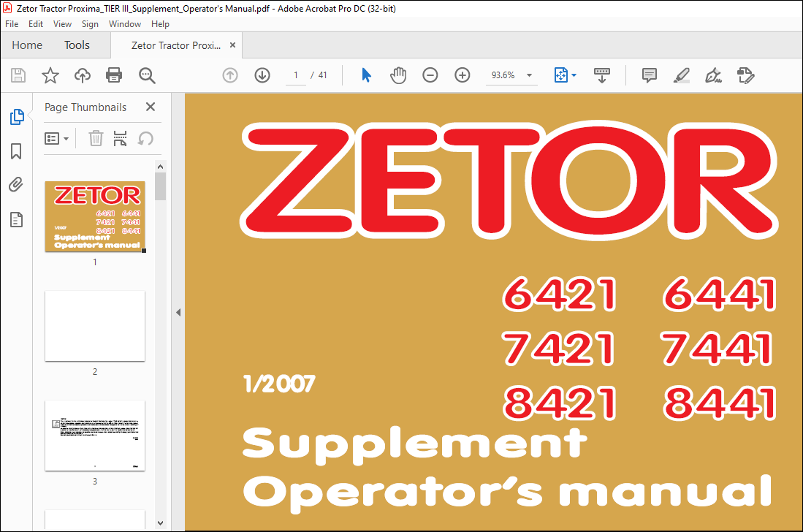Go to next page arrow

pyautogui.click(x=262, y=75)
